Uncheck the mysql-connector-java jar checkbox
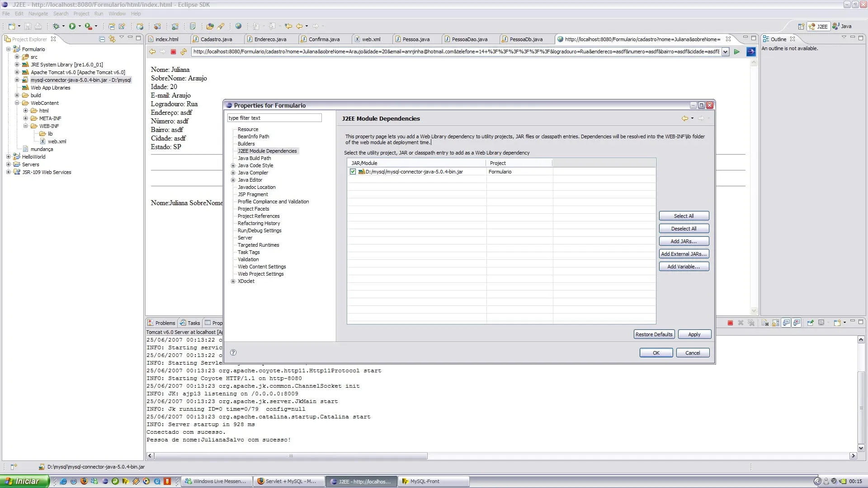Viewport: 868px width, 488px height. (x=353, y=172)
